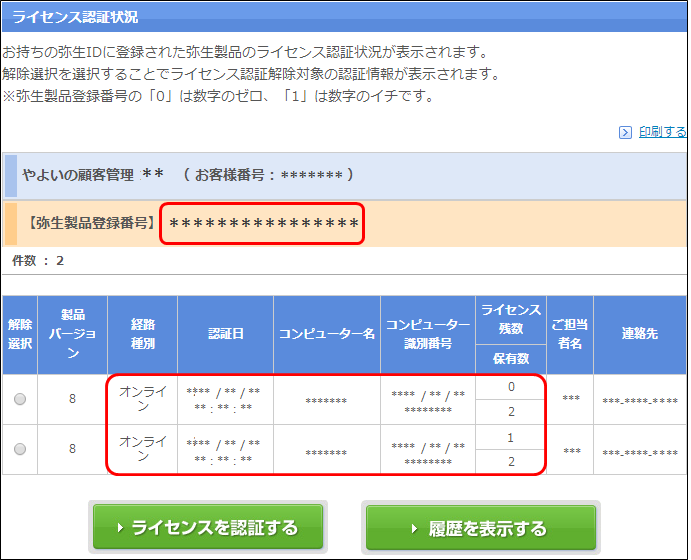Screen dimensions: 691x560
Task: Click the arrow icon beside 印刷する
Action: [625, 132]
